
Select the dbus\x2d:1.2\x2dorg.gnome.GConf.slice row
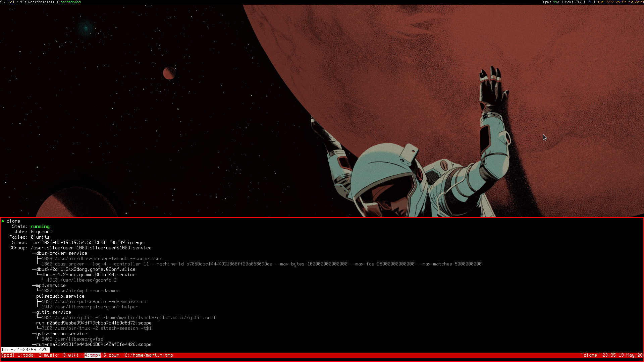click(x=86, y=269)
